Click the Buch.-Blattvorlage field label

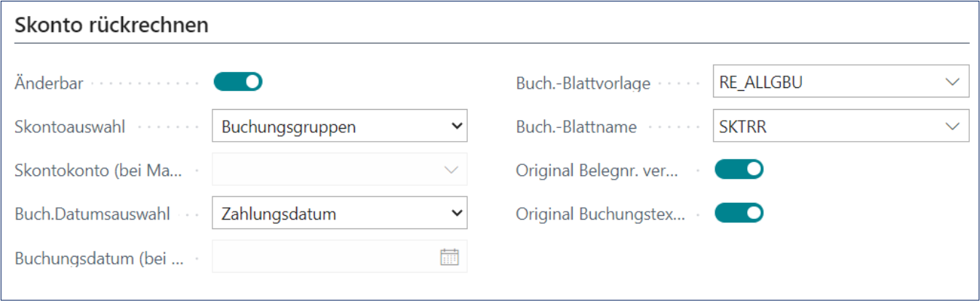coord(583,84)
